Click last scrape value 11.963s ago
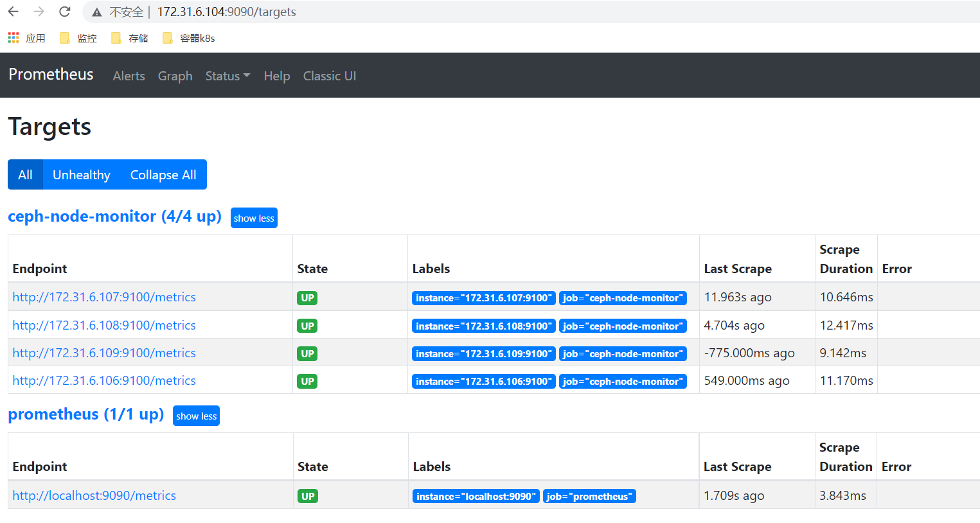The width and height of the screenshot is (980, 523). click(x=738, y=297)
